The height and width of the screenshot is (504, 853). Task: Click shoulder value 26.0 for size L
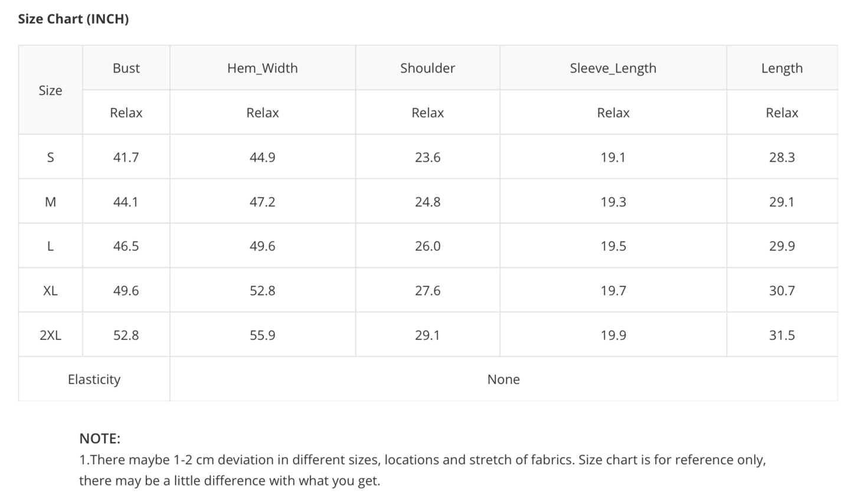click(428, 246)
